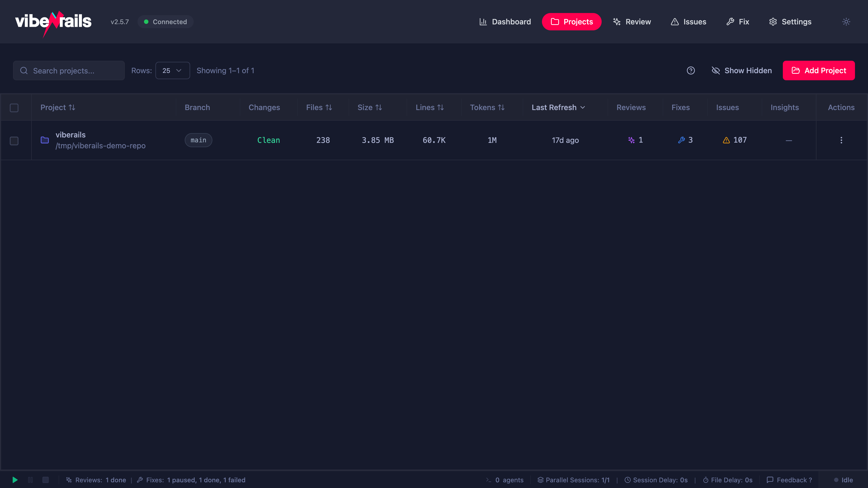Toggle the light/dark theme sun icon
The height and width of the screenshot is (488, 868).
coord(846,22)
